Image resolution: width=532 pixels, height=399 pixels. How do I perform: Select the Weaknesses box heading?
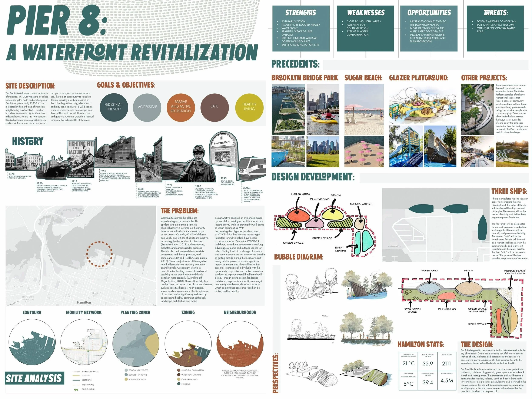point(366,13)
